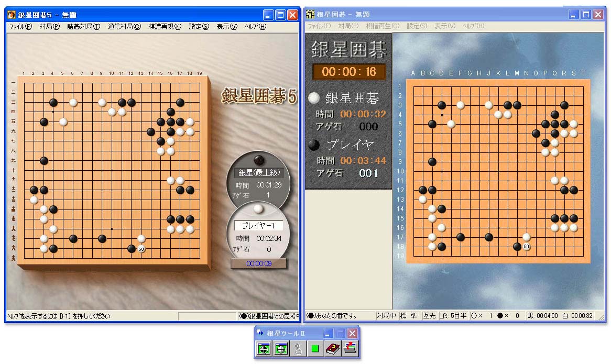Viewport: 611px width, 364px height.
Task: Minimize the right 銀星囲碁 window
Action: 574,15
